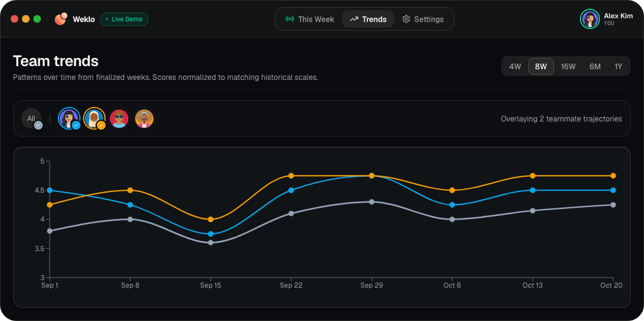Click Alex Kim's profile avatar in header
The width and height of the screenshot is (644, 321).
[x=590, y=19]
